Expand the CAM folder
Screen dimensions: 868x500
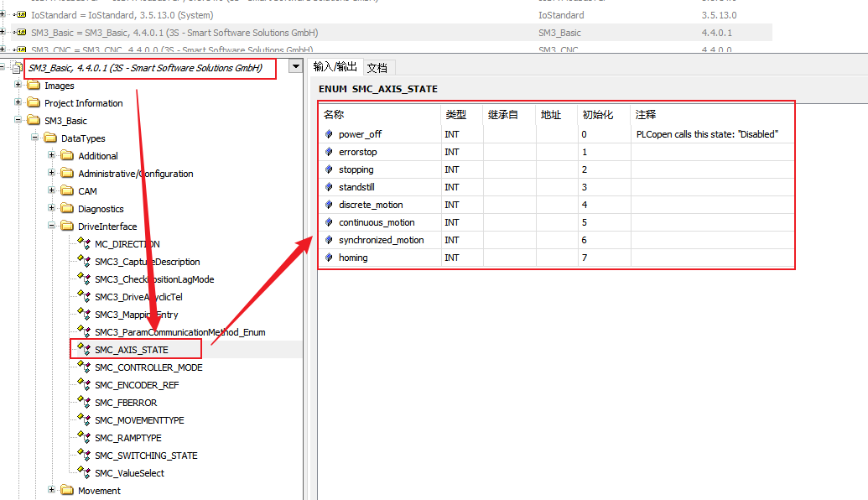coord(52,191)
